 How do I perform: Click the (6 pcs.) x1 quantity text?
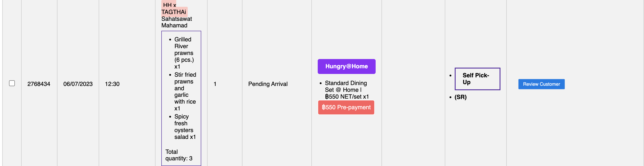(x=184, y=63)
